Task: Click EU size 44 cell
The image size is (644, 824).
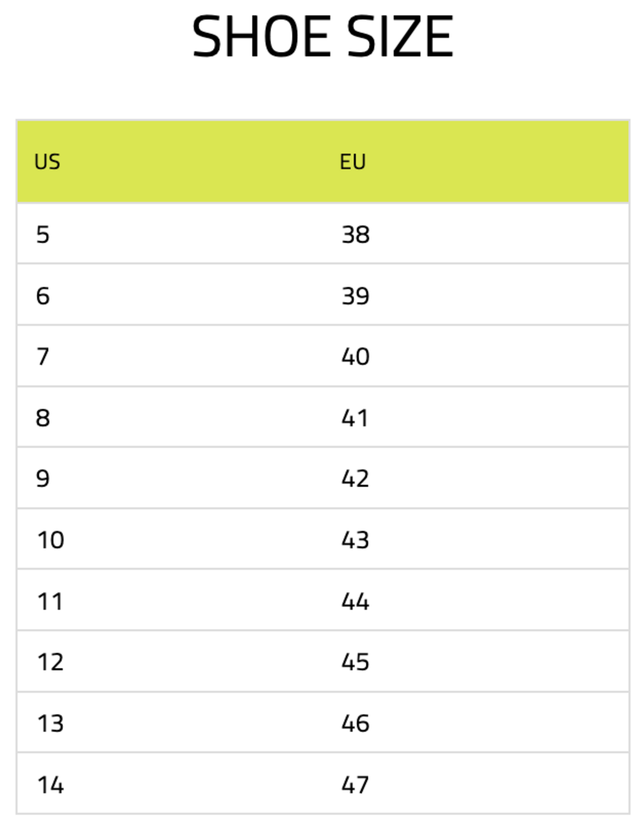Action: [x=355, y=602]
